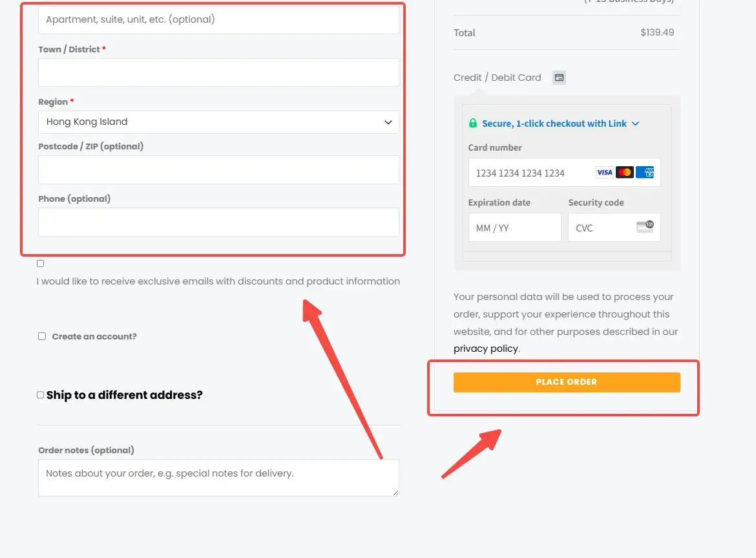This screenshot has width=756, height=558.
Task: Click the CVC card hint icon
Action: tap(645, 227)
